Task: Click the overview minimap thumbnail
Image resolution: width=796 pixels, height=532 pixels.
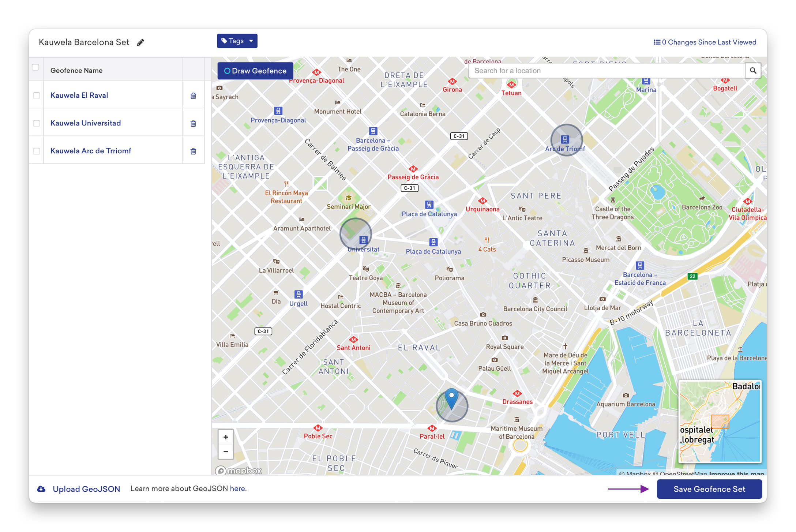Action: tap(720, 422)
